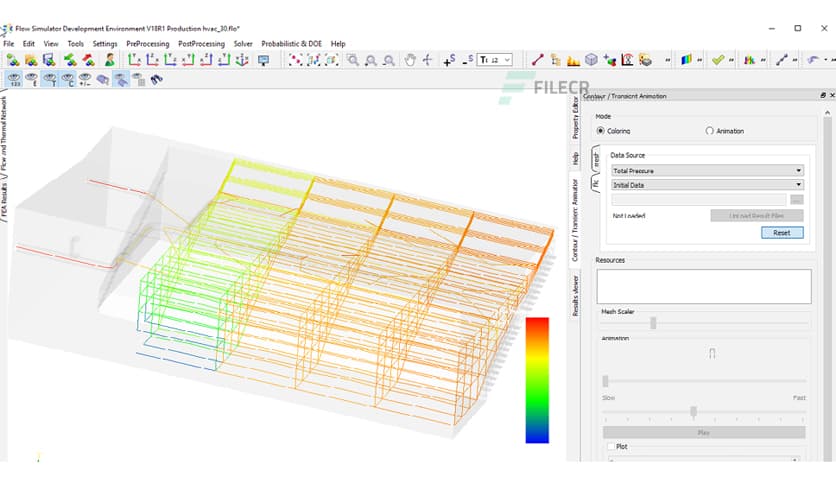This screenshot has height=484, width=836.
Task: Expand overflow arrow next to the connector line icon
Action: pos(795,60)
